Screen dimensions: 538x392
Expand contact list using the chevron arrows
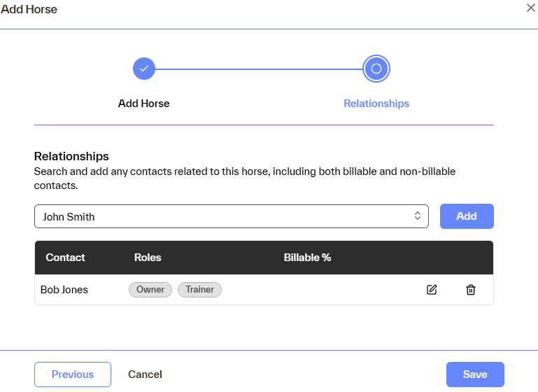pos(418,216)
